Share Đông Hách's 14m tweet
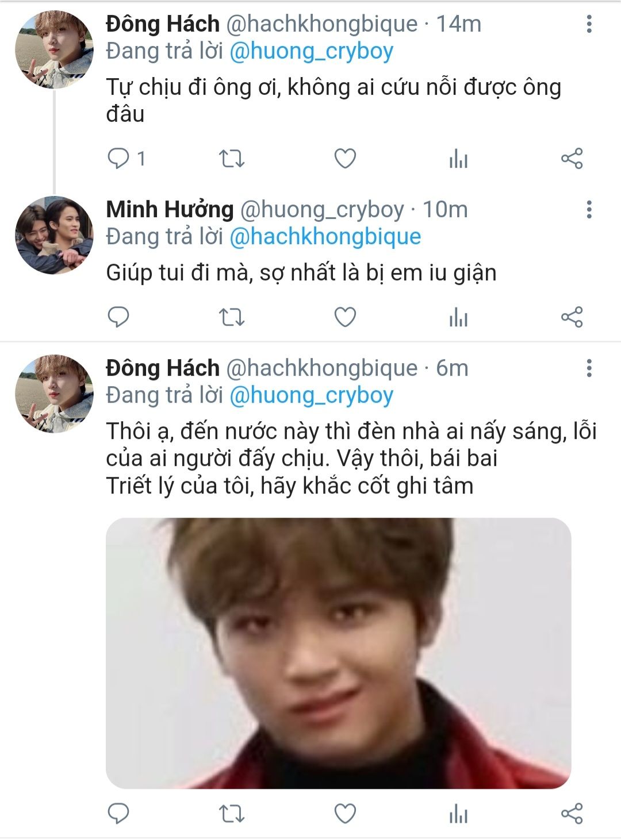This screenshot has height=840, width=621. point(572,158)
